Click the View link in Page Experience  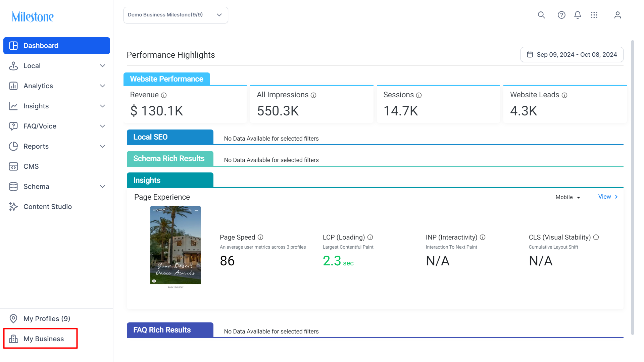(608, 197)
